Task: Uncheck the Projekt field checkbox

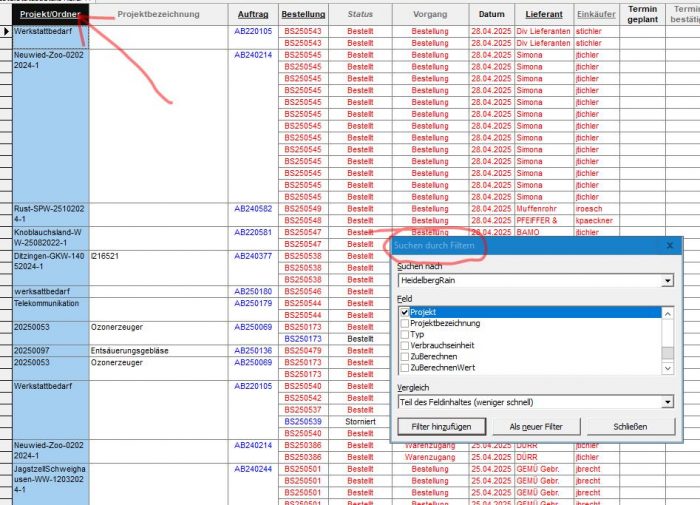Action: click(404, 312)
